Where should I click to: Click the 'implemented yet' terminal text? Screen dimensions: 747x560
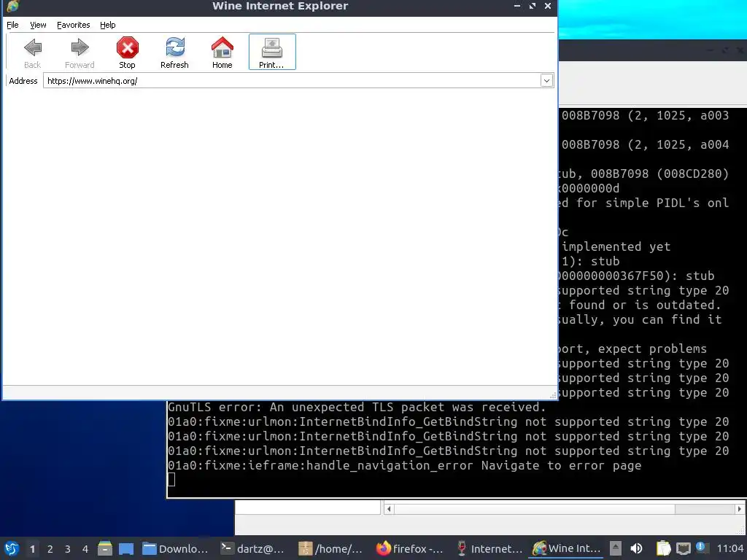click(x=616, y=246)
